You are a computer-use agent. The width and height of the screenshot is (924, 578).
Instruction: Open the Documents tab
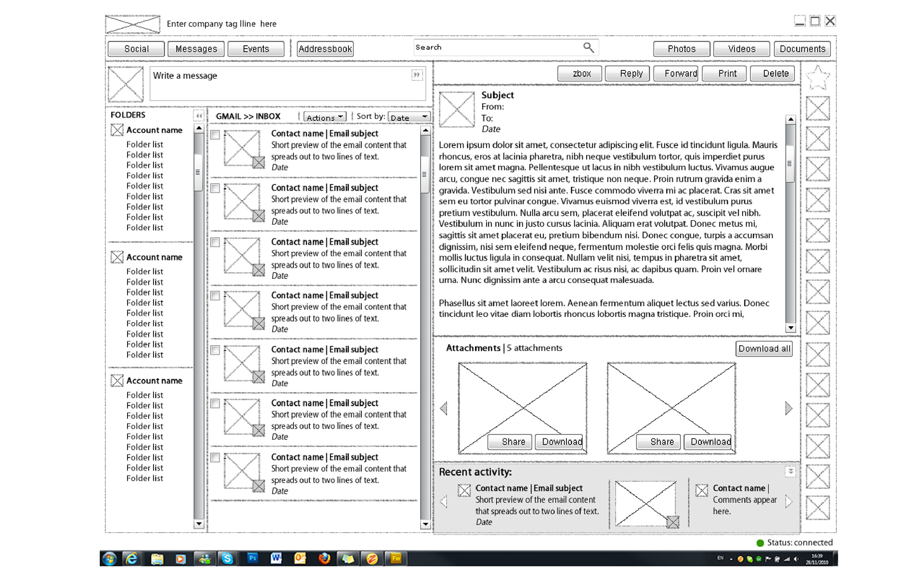pos(802,49)
